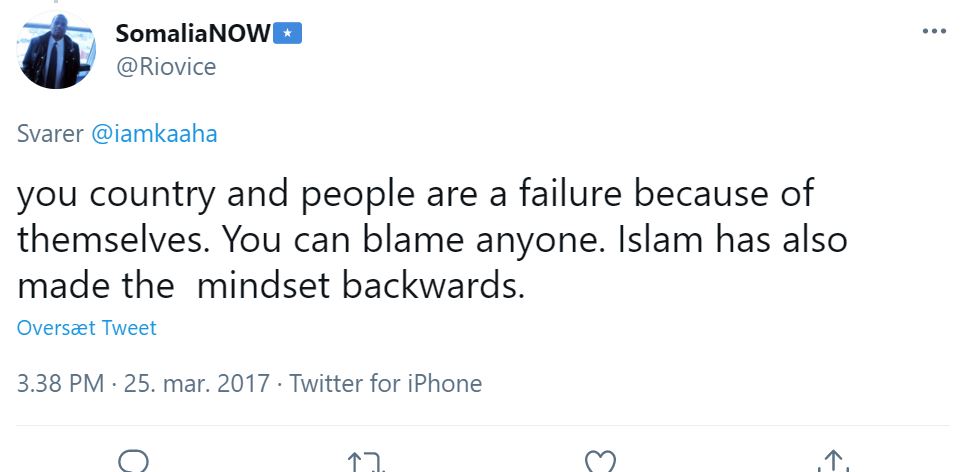977x472 pixels.
Task: Open the @iamkaaha mentioned profile
Action: coord(154,134)
